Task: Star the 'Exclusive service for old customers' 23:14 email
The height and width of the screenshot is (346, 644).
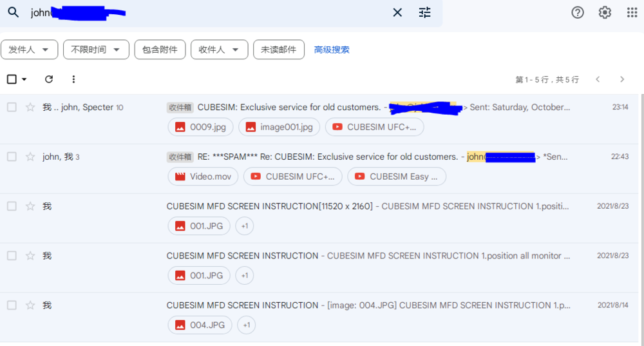Action: pyautogui.click(x=30, y=107)
